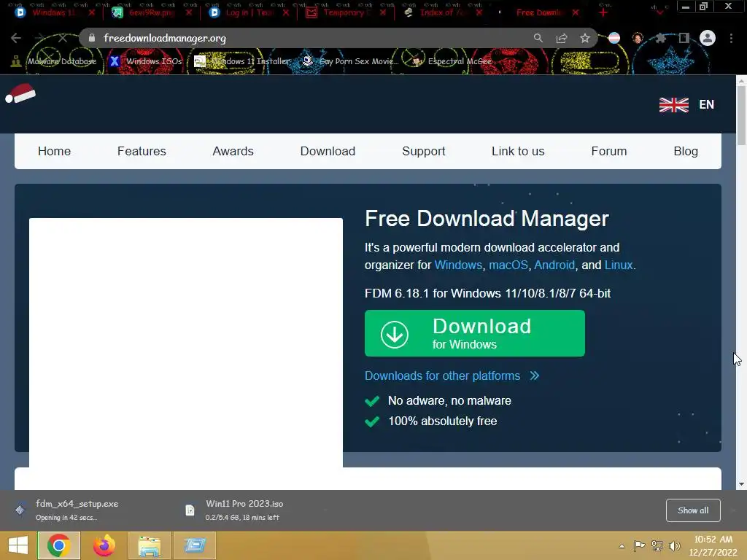747x560 pixels.
Task: Expand Downloads for other platforms chevron
Action: (535, 376)
